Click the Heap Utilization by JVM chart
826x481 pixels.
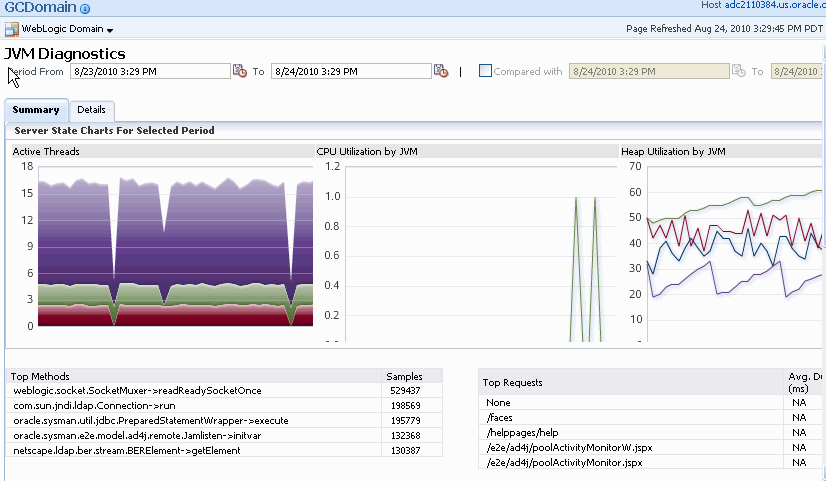pyautogui.click(x=736, y=254)
